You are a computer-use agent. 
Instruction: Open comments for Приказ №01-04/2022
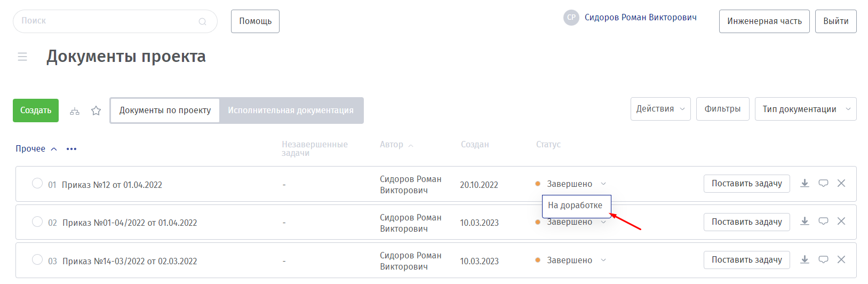click(823, 221)
